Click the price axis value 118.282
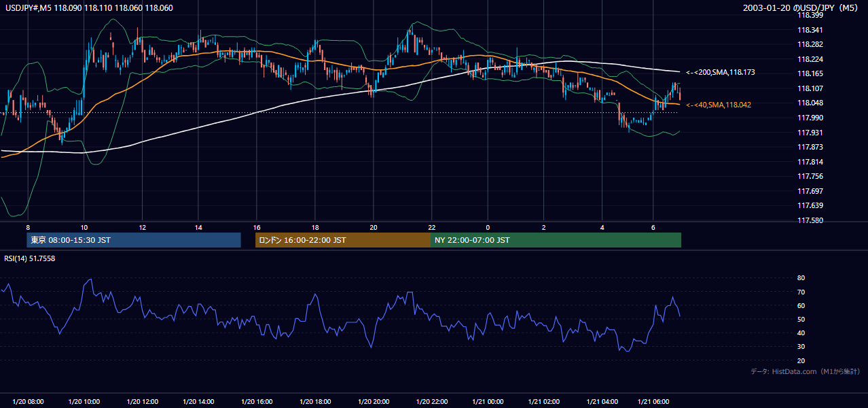The image size is (868, 408). 810,44
